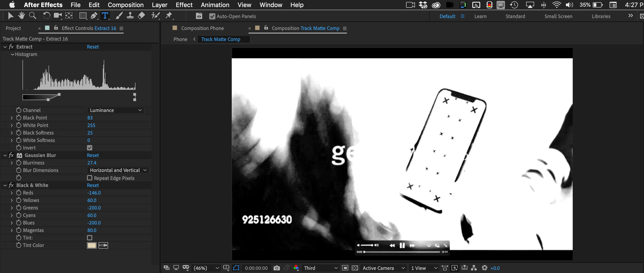Enable Repeat Edge Pixels

90,178
